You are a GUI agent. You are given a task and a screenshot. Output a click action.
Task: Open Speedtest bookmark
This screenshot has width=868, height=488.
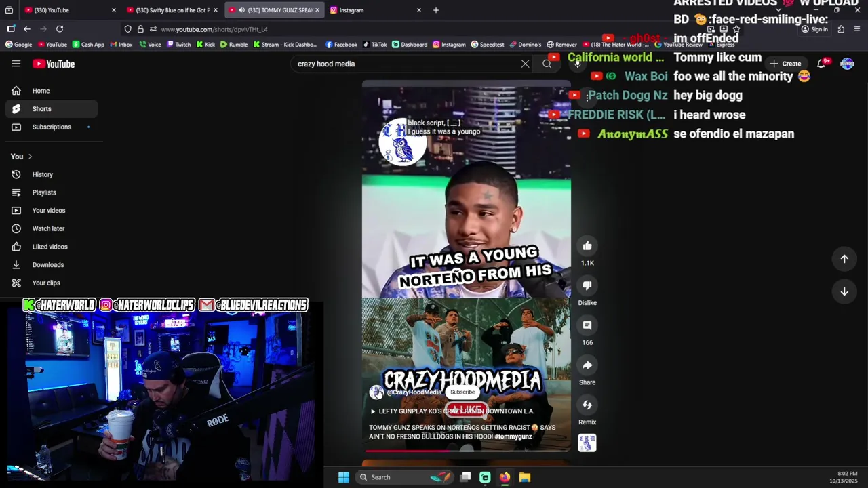(x=488, y=45)
